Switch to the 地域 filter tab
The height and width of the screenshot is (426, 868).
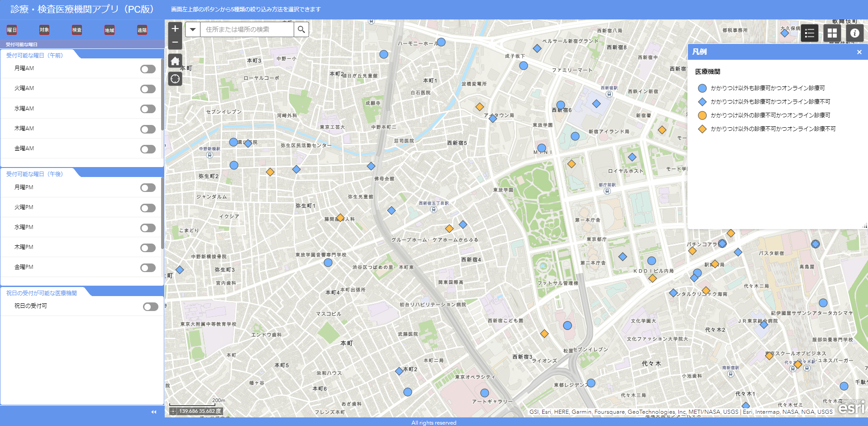point(110,30)
